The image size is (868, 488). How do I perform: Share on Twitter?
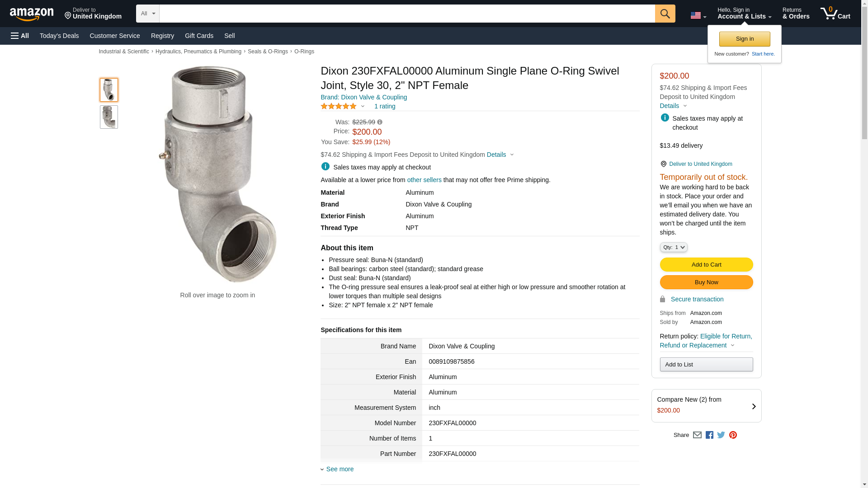click(x=721, y=435)
